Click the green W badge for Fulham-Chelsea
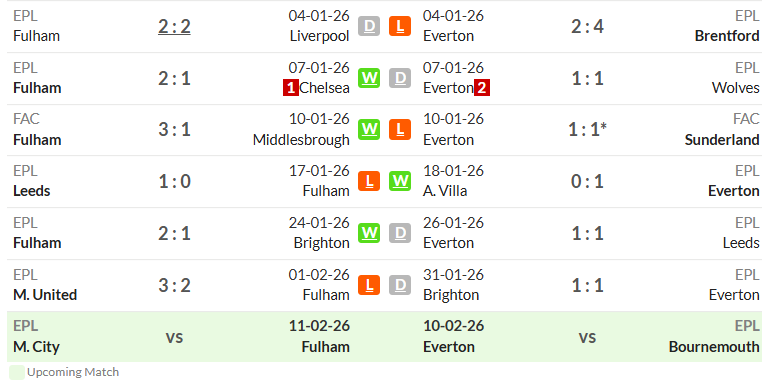762x382 pixels. coord(369,78)
